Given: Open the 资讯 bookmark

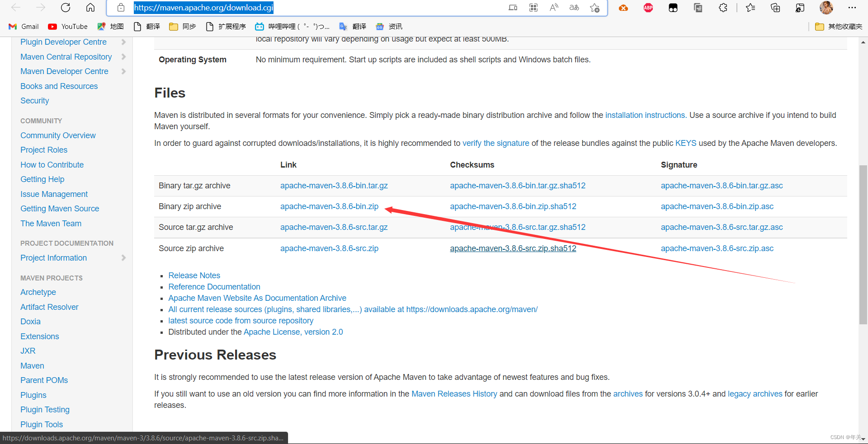Looking at the screenshot, I should click(389, 27).
